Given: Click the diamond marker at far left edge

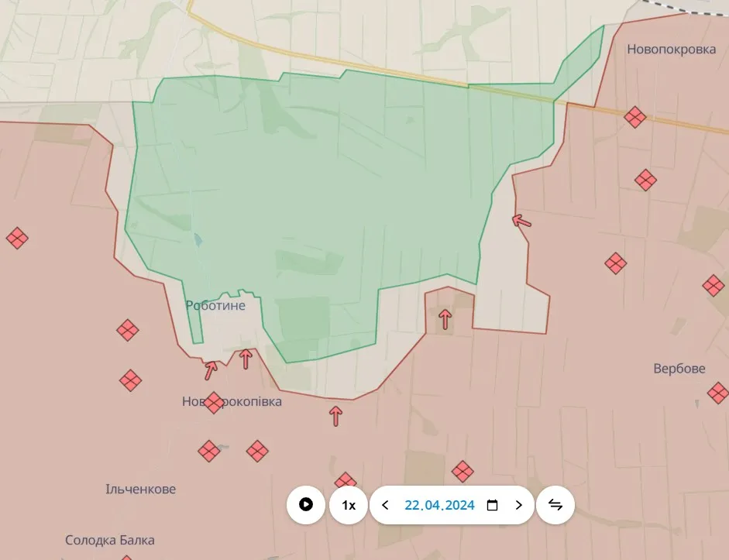Looking at the screenshot, I should coord(17,238).
